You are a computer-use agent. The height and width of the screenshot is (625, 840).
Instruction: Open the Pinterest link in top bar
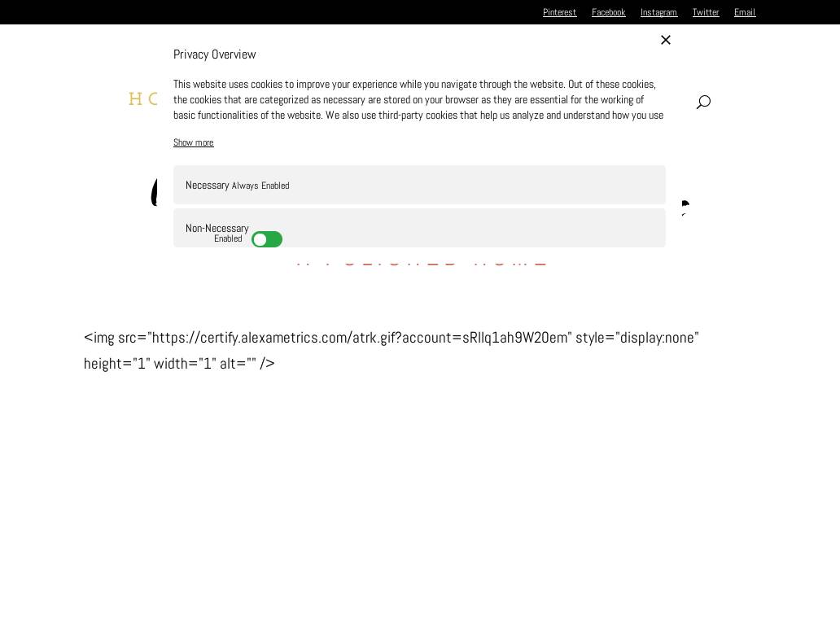(x=559, y=12)
